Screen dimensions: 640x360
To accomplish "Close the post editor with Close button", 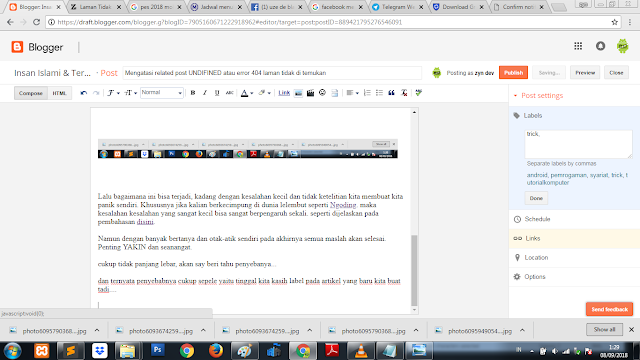I will coord(616,73).
